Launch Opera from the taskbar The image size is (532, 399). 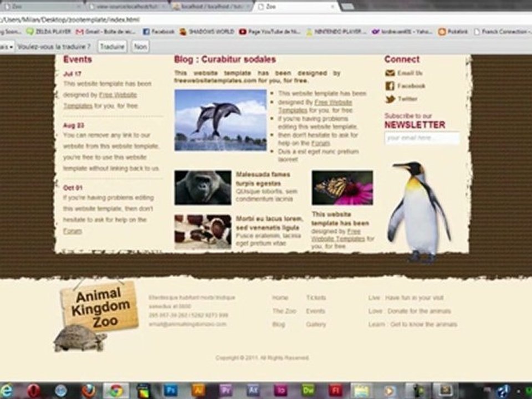tap(34, 391)
